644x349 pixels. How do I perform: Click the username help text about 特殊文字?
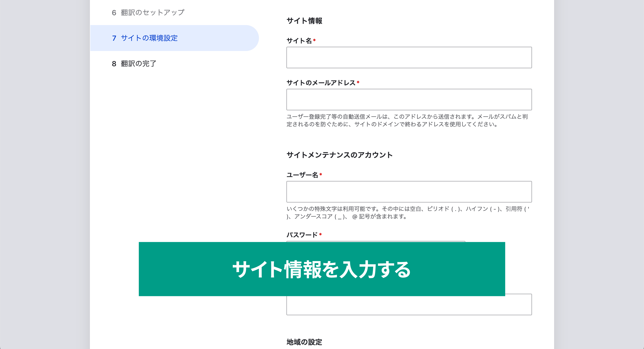(x=408, y=212)
